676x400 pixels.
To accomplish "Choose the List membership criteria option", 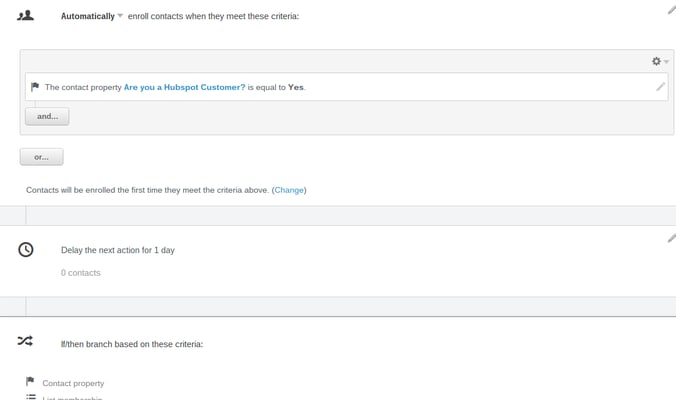I will 72,398.
